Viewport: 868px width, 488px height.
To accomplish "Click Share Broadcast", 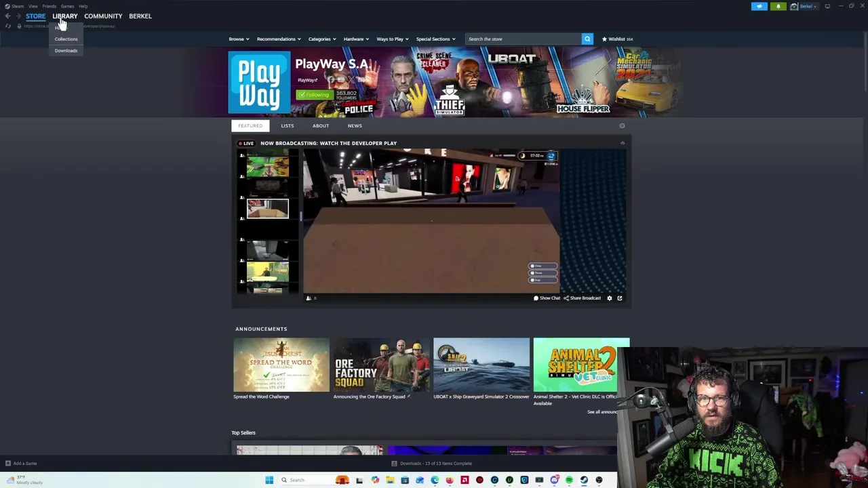I will [x=583, y=298].
